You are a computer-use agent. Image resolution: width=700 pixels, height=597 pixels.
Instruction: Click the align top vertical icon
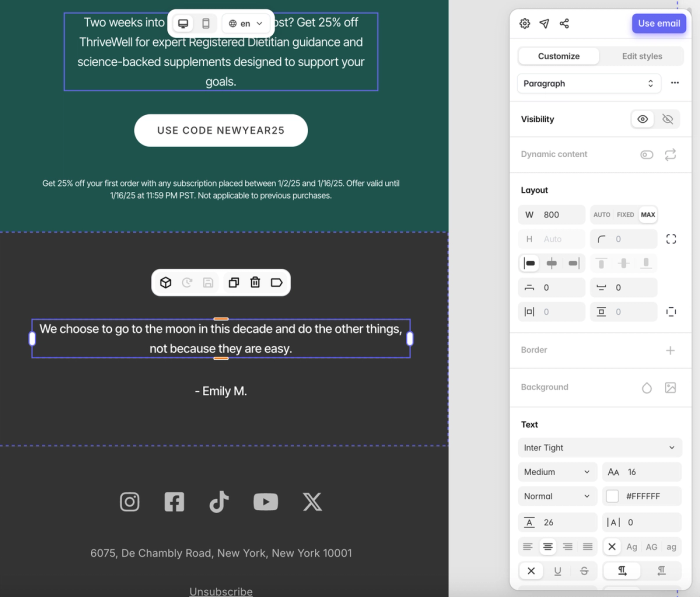coord(601,263)
